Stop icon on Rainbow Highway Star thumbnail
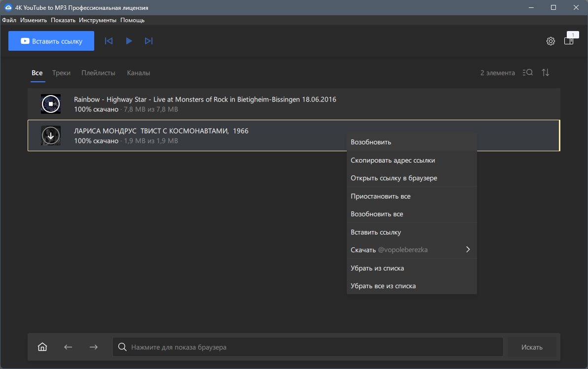 point(51,104)
